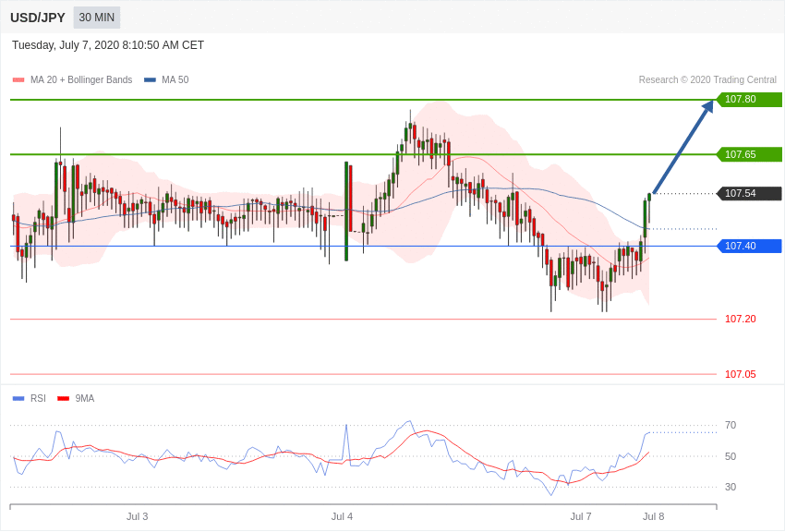Click the 'Jul 8' date axis label

coord(653,516)
